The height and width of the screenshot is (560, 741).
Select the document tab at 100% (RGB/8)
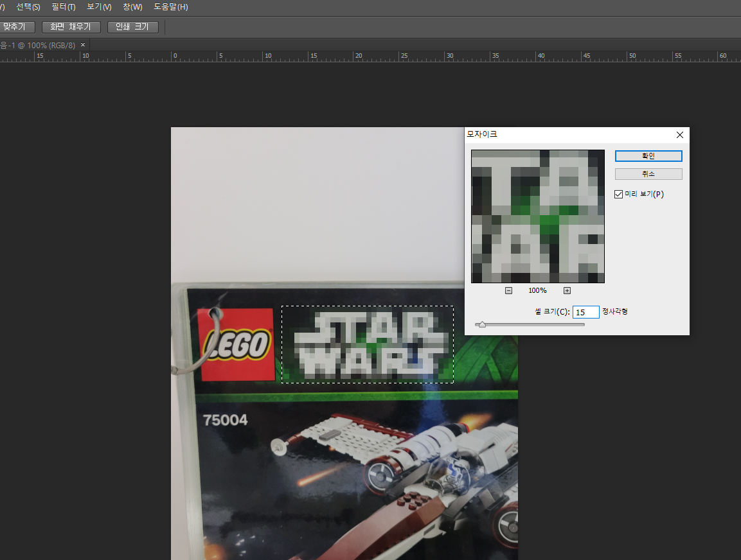(39, 46)
